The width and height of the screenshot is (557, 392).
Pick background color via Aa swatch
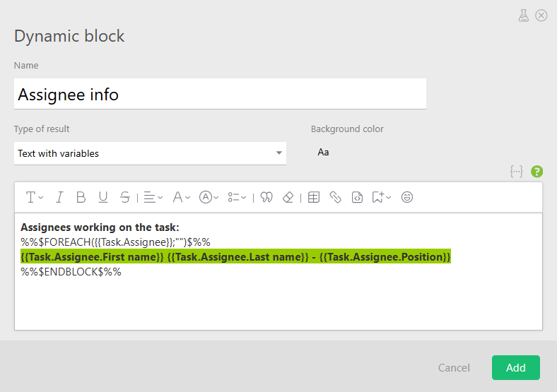pos(323,153)
